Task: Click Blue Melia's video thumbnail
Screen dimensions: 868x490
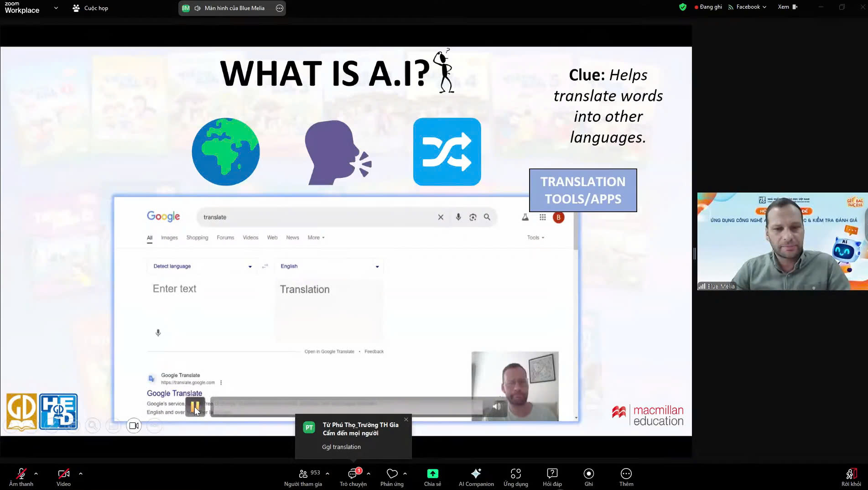Action: click(782, 241)
